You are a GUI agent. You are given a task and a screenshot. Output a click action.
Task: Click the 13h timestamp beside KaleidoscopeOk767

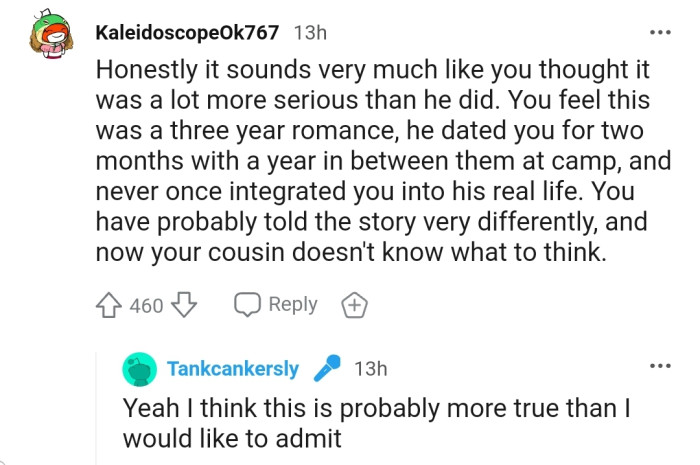(x=310, y=32)
